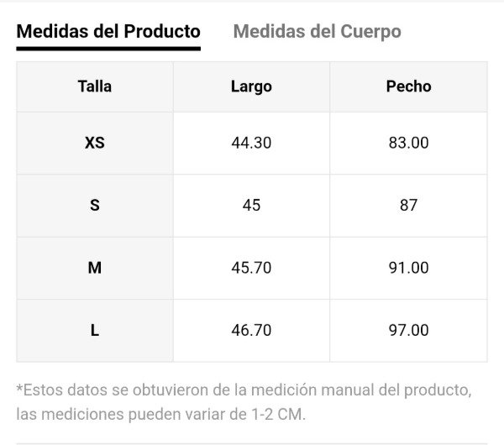
Task: Click the 83.00 pecho value
Action: click(408, 143)
